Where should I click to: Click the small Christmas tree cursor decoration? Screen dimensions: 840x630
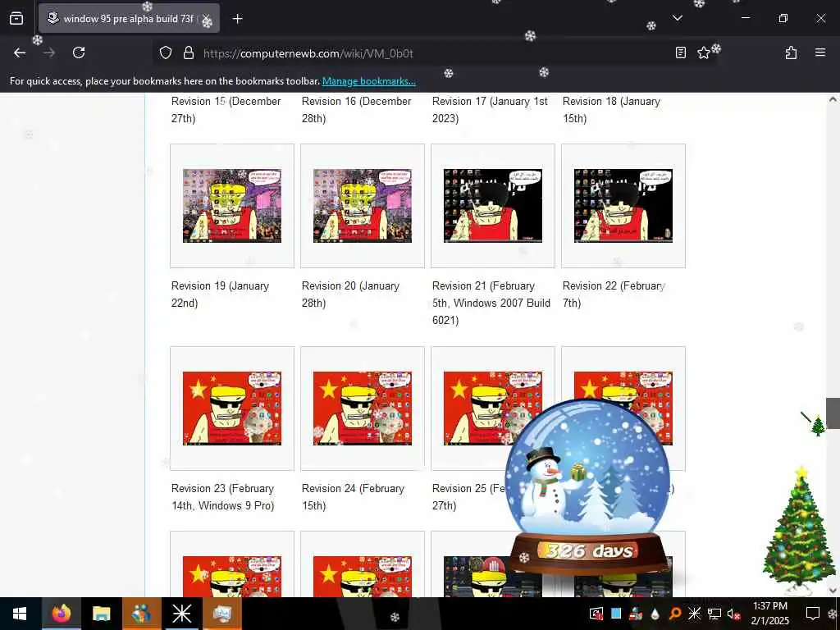[x=818, y=426]
